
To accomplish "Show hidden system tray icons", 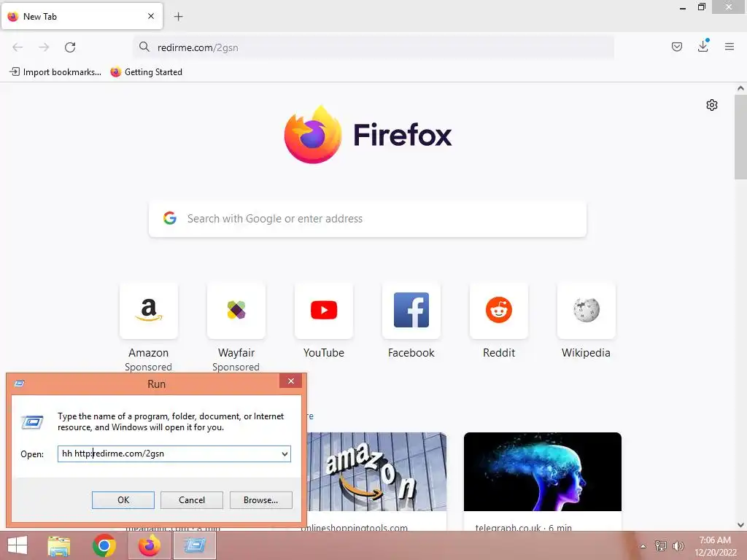I will 643,546.
